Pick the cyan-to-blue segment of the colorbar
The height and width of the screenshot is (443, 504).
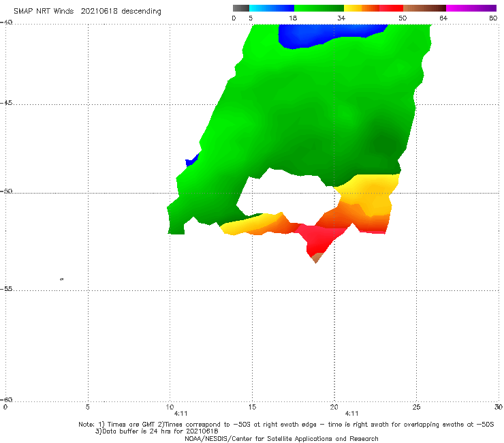pyautogui.click(x=272, y=8)
